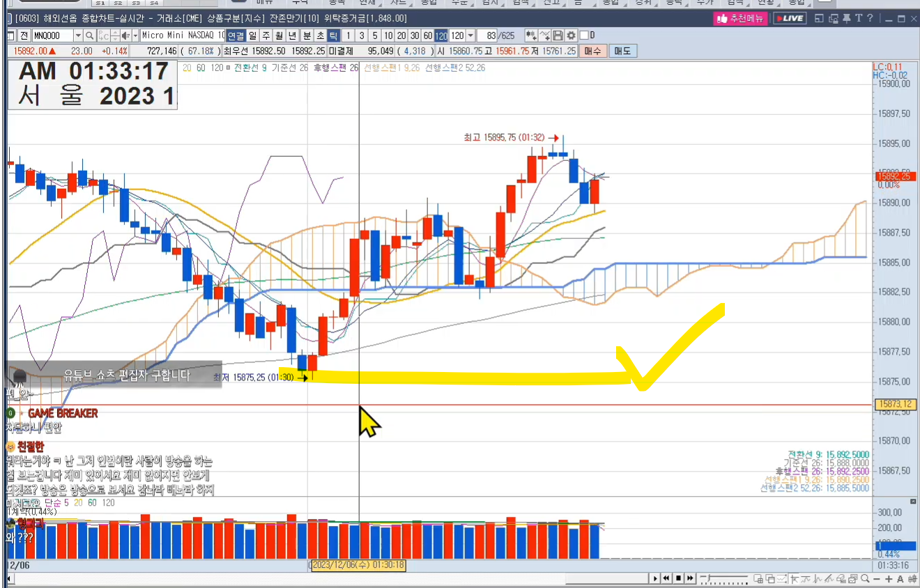Select interval 30 button

(415, 36)
